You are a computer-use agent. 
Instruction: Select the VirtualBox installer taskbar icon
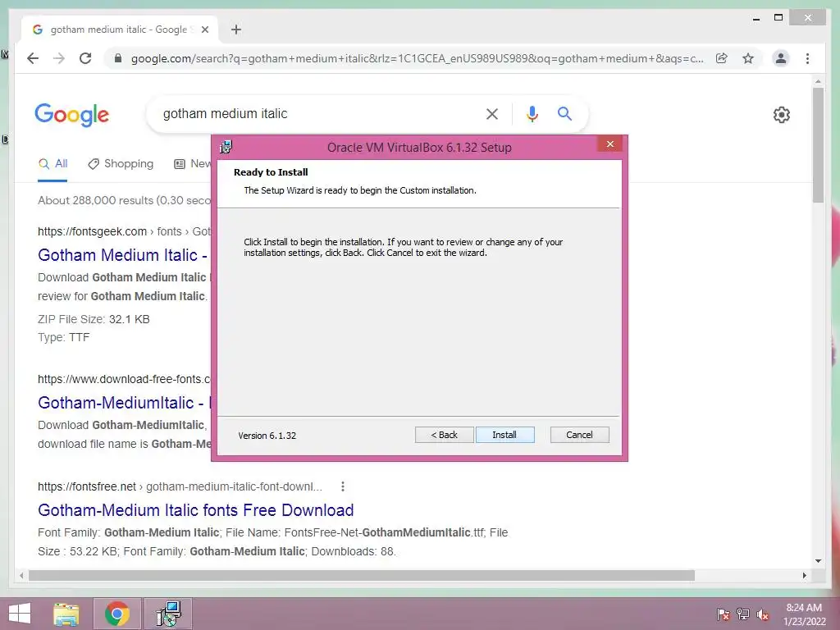point(168,614)
